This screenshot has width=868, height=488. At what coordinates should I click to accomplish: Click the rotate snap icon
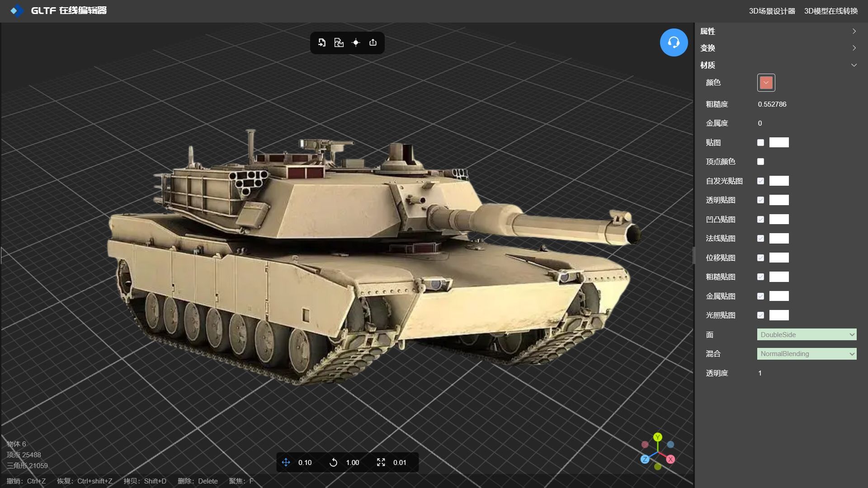(x=333, y=462)
